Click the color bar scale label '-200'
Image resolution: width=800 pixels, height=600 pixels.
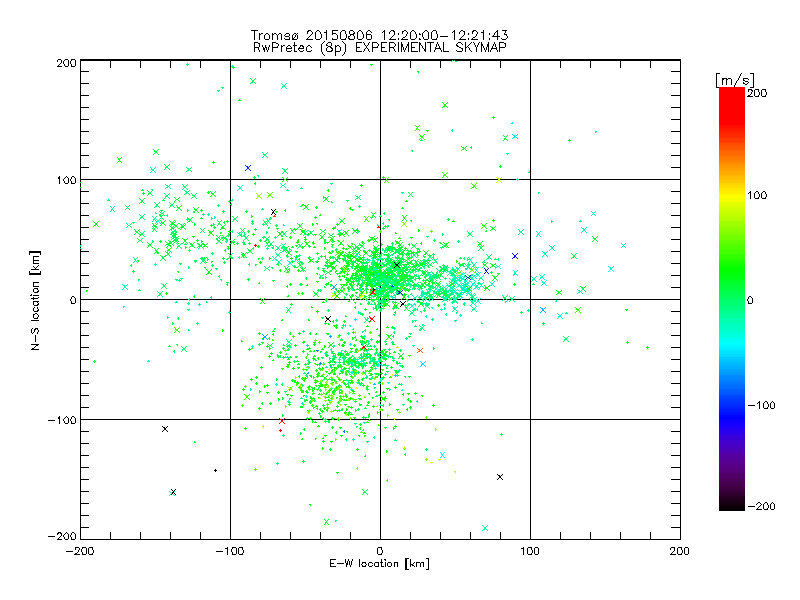tap(761, 506)
